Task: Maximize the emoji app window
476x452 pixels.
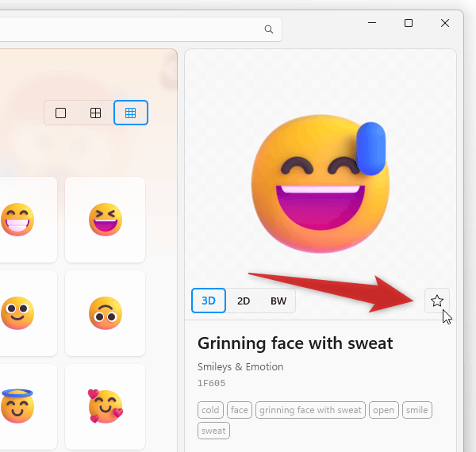Action: [x=409, y=23]
